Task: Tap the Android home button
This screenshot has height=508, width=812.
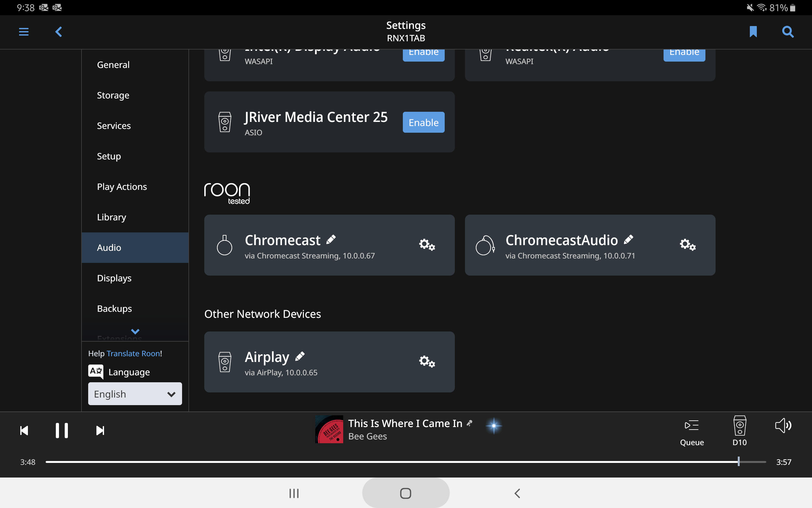Action: coord(406,493)
